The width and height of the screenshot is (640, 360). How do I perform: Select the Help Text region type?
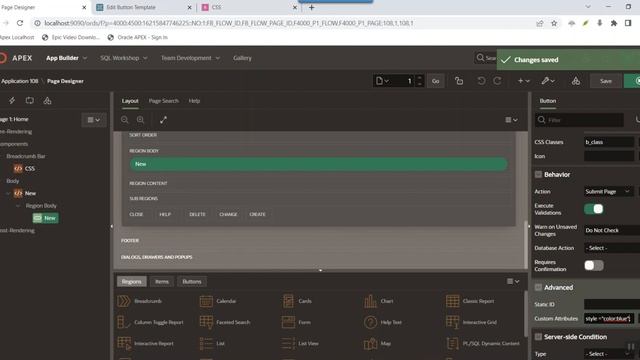pyautogui.click(x=382, y=322)
